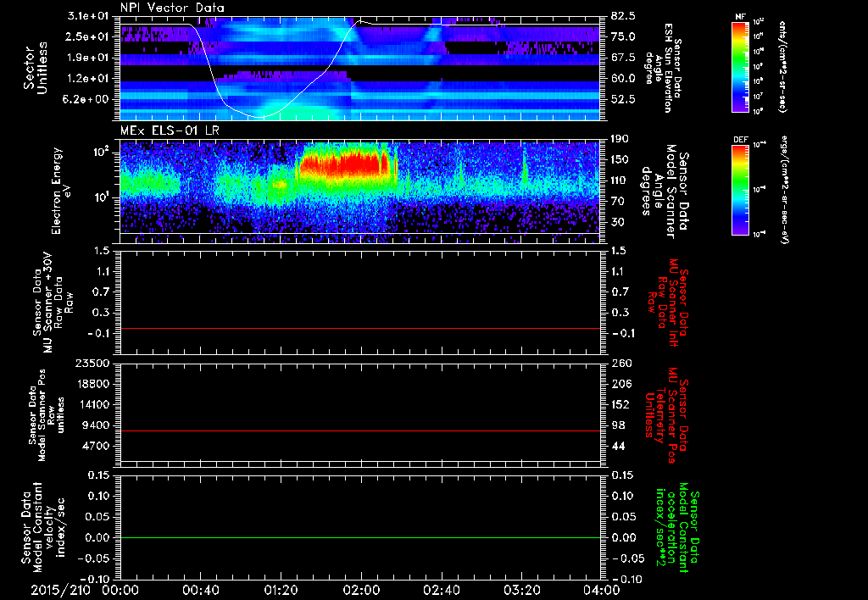Click the 1.2e+01 sector tick value
Viewport: 868px width, 600px height.
click(x=87, y=79)
